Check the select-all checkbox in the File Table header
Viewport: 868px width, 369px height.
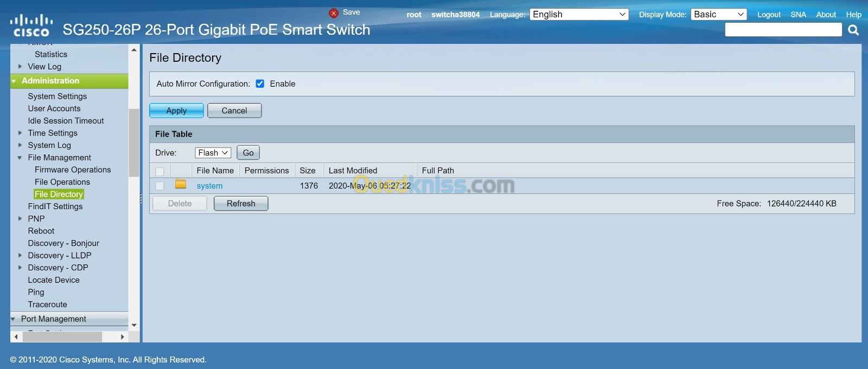pyautogui.click(x=159, y=171)
